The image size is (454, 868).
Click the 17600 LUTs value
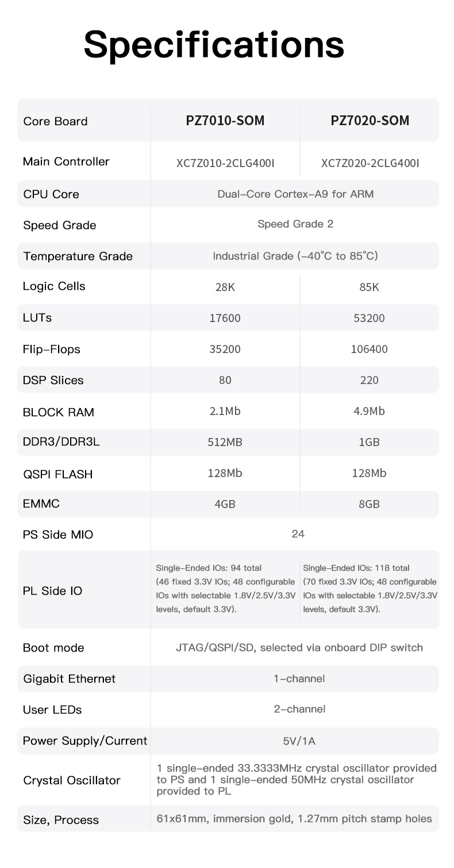point(225,318)
